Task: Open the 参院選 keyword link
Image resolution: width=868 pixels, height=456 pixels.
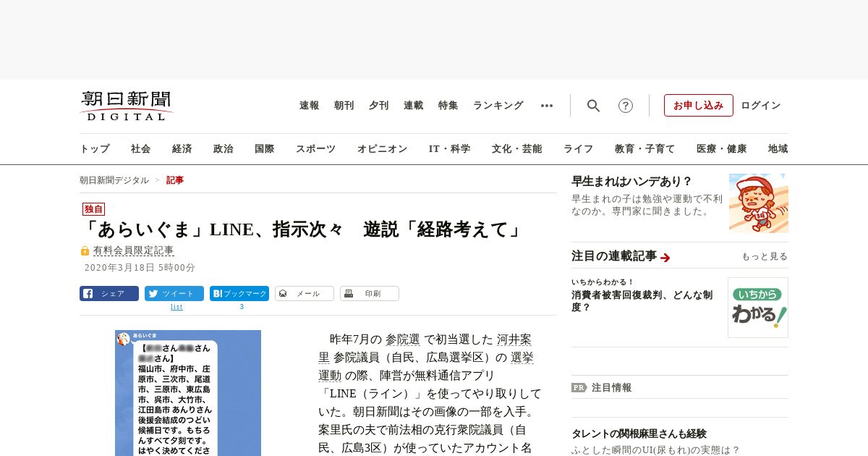Action: click(403, 339)
